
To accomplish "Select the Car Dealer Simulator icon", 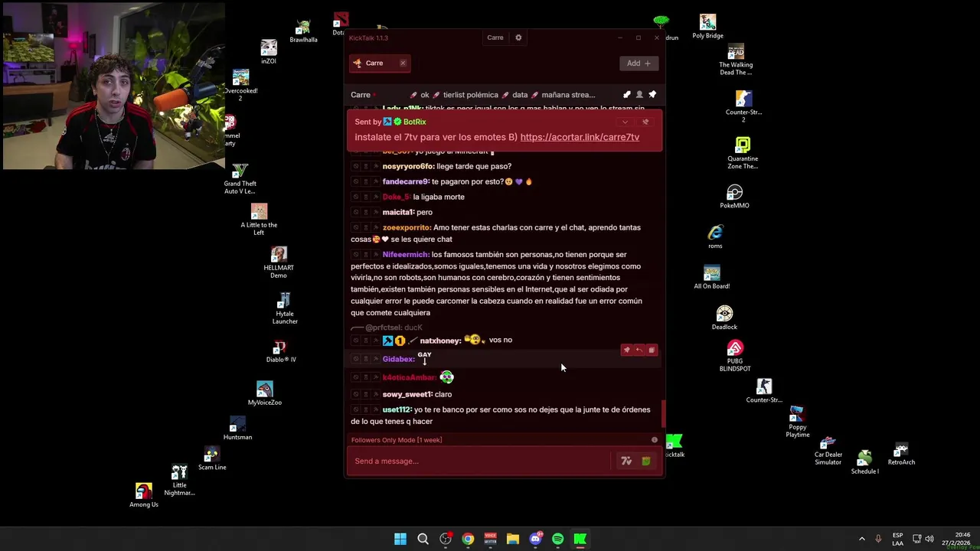I will pos(828,451).
